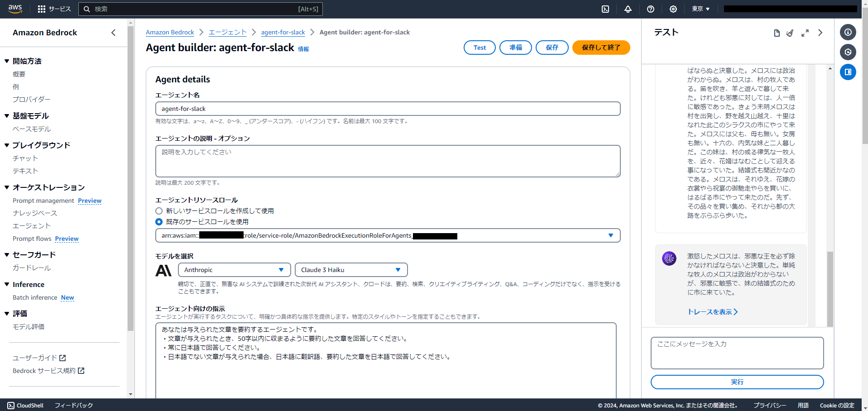The height and width of the screenshot is (411, 868).
Task: Collapse the 基盤モデル section
Action: point(7,116)
